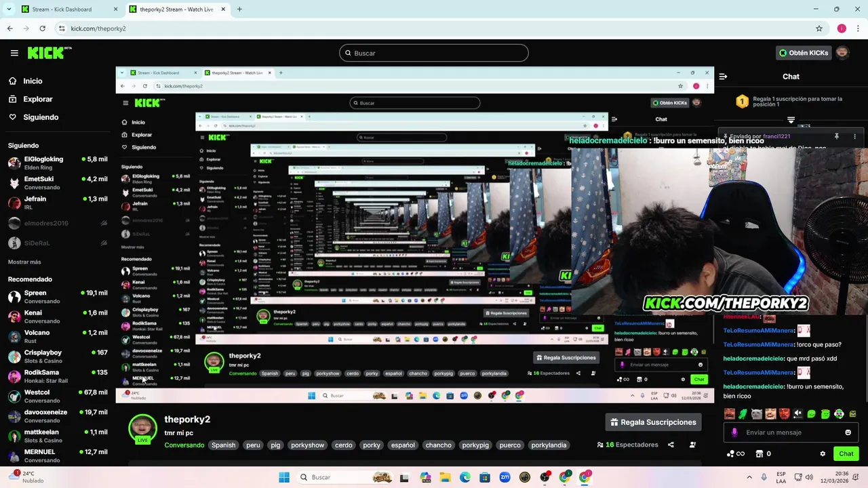Click theporky2 streamer avatar
868x488 pixels.
[x=142, y=428]
